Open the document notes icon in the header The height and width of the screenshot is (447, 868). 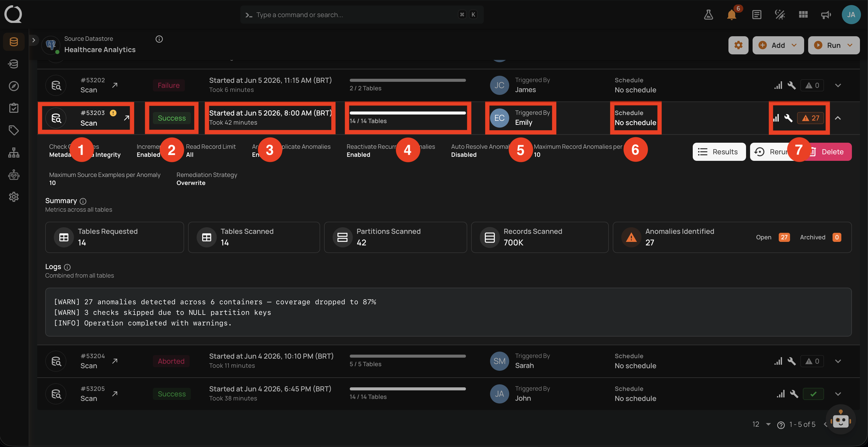coord(756,15)
